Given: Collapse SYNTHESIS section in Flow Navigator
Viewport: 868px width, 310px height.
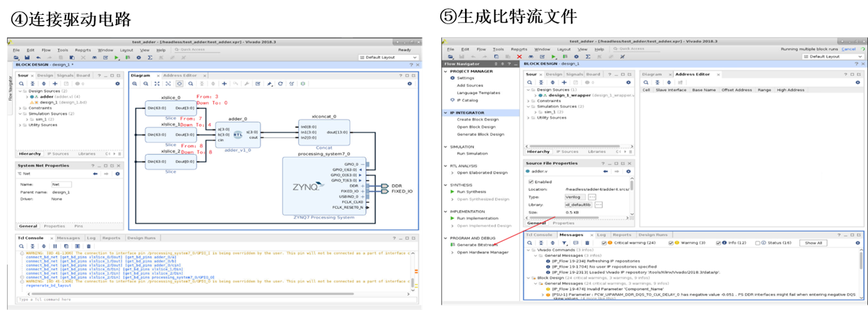Looking at the screenshot, I should point(445,185).
